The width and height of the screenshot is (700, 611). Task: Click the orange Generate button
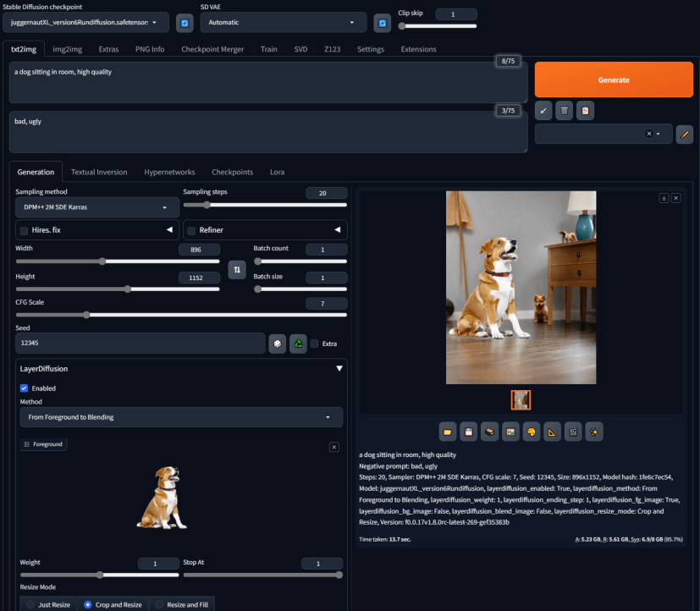point(614,80)
